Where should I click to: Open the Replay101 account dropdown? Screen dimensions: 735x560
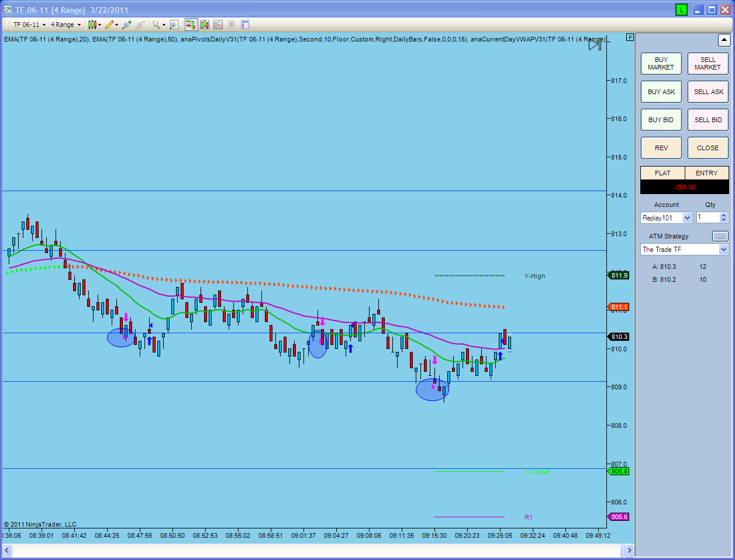pyautogui.click(x=667, y=218)
